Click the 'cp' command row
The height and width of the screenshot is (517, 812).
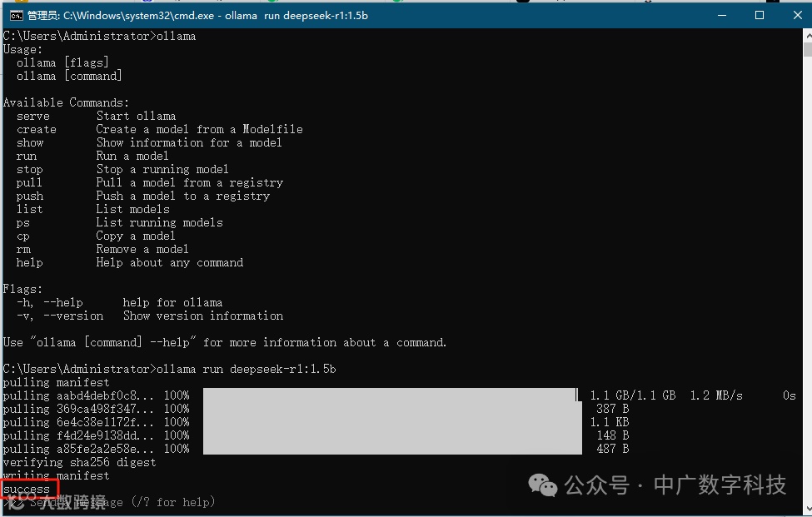tap(96, 236)
